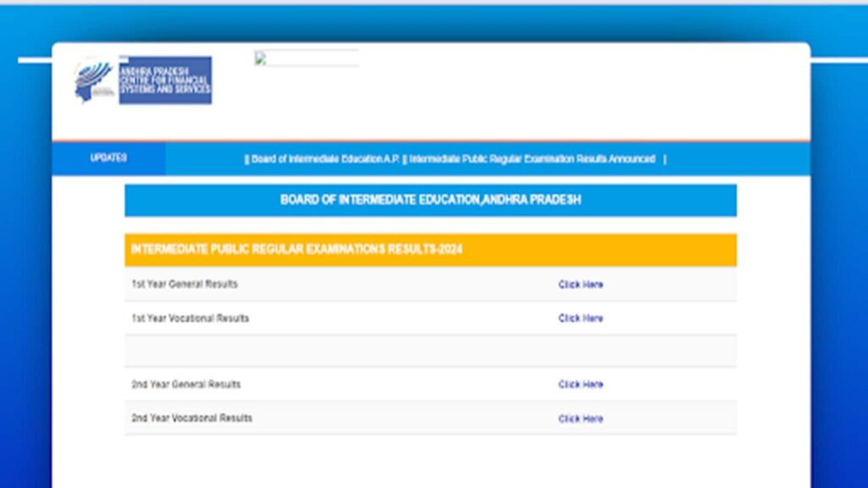Click the blue Board of Intermediate Education banner
Image resolution: width=868 pixels, height=488 pixels.
click(x=431, y=201)
